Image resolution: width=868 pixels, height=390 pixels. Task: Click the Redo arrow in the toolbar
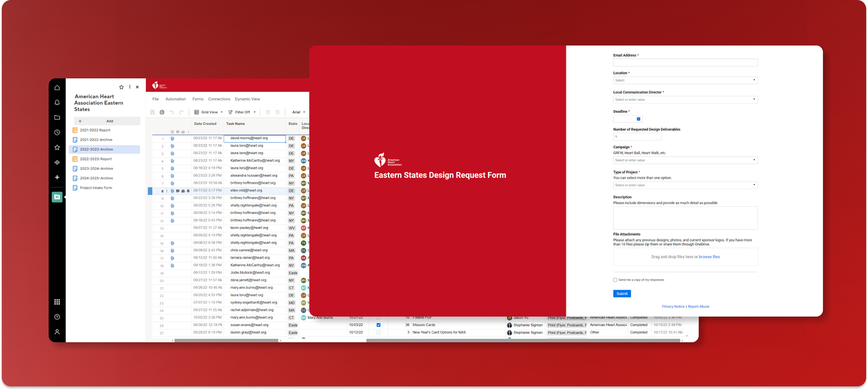point(181,112)
